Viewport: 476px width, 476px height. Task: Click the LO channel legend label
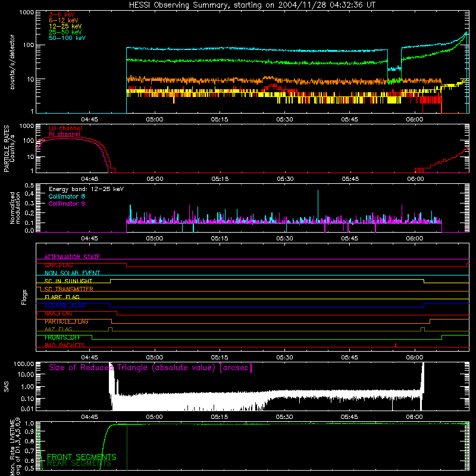(65, 128)
